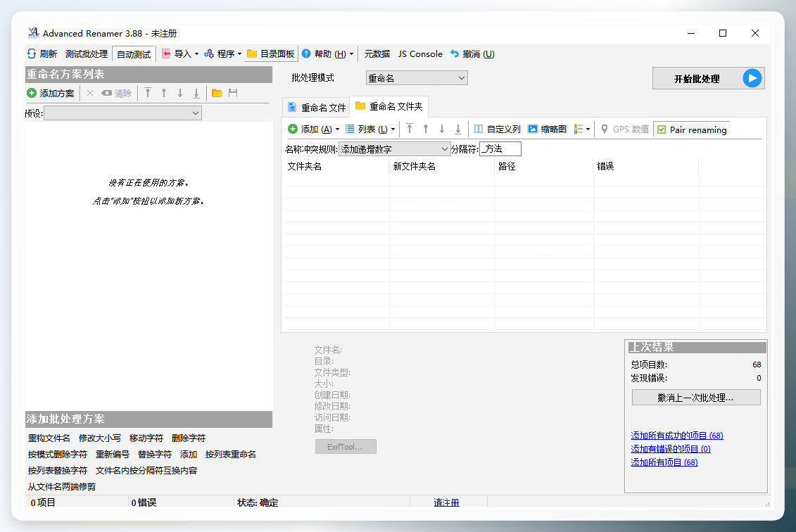
Task: Open the view mode list dropdown
Action: [x=582, y=129]
